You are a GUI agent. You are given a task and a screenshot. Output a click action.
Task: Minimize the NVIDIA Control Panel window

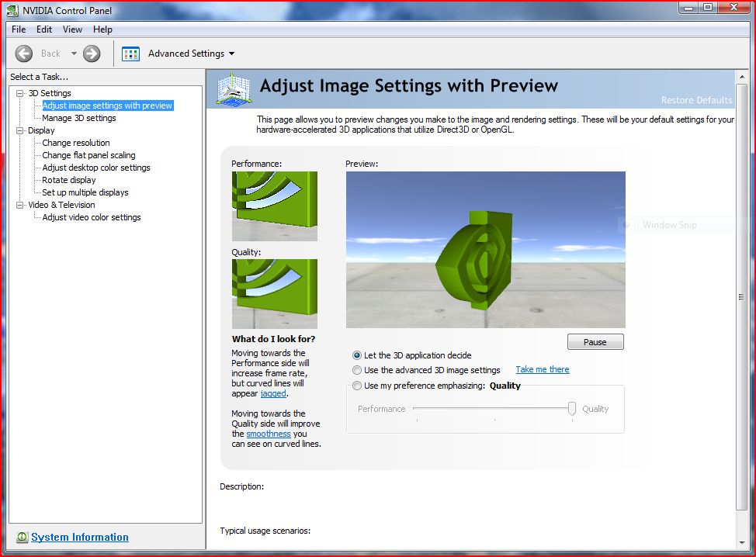689,7
